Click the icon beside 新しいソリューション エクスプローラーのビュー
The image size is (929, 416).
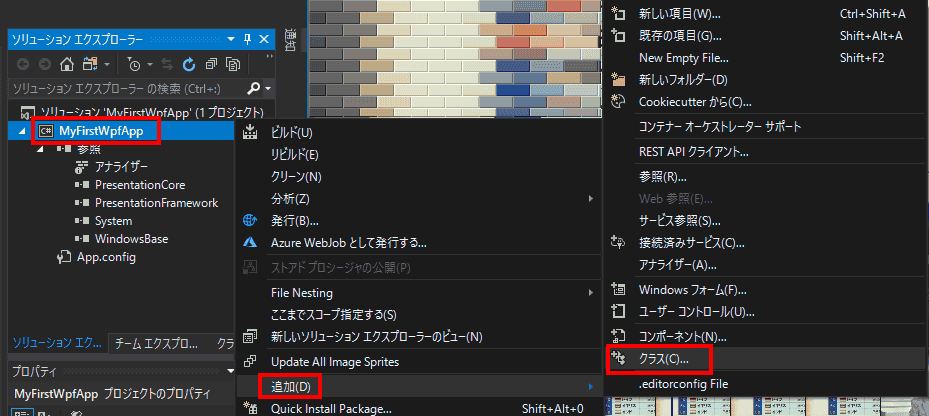(250, 337)
